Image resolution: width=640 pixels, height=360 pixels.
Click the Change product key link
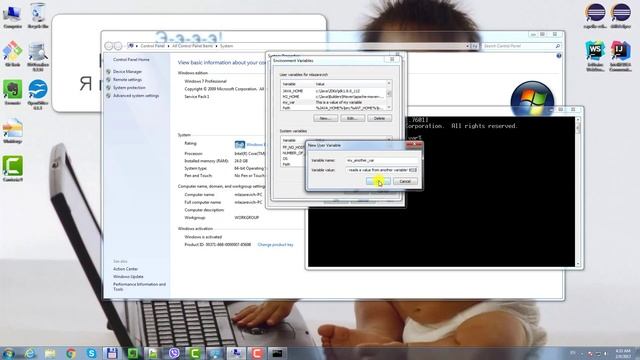pos(276,245)
